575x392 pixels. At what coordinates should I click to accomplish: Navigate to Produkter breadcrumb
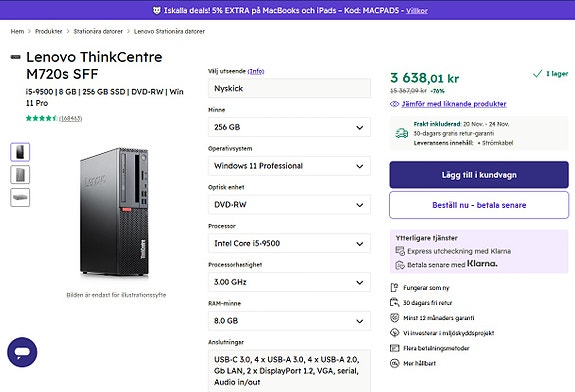(48, 32)
